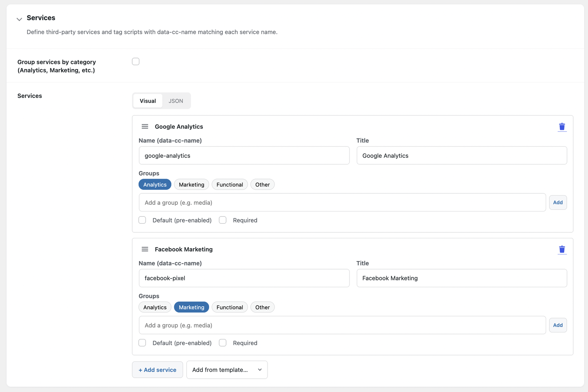The image size is (588, 392).
Task: Click facebook-pixel name input field
Action: (x=244, y=278)
